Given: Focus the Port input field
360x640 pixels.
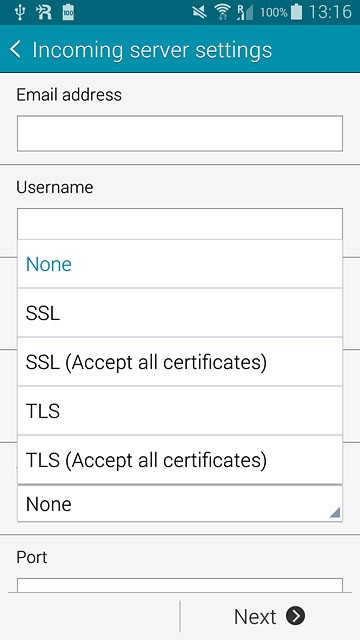Looking at the screenshot, I should 180,585.
